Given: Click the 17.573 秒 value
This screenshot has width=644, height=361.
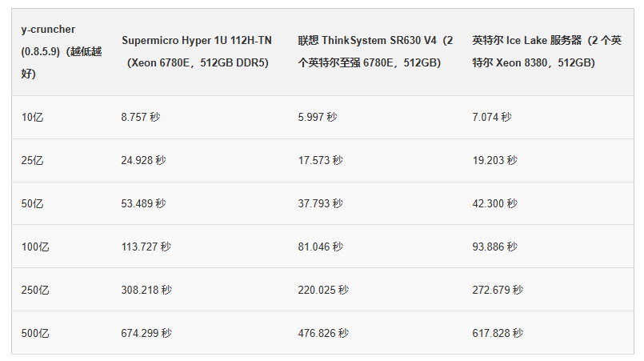Looking at the screenshot, I should click(320, 160).
